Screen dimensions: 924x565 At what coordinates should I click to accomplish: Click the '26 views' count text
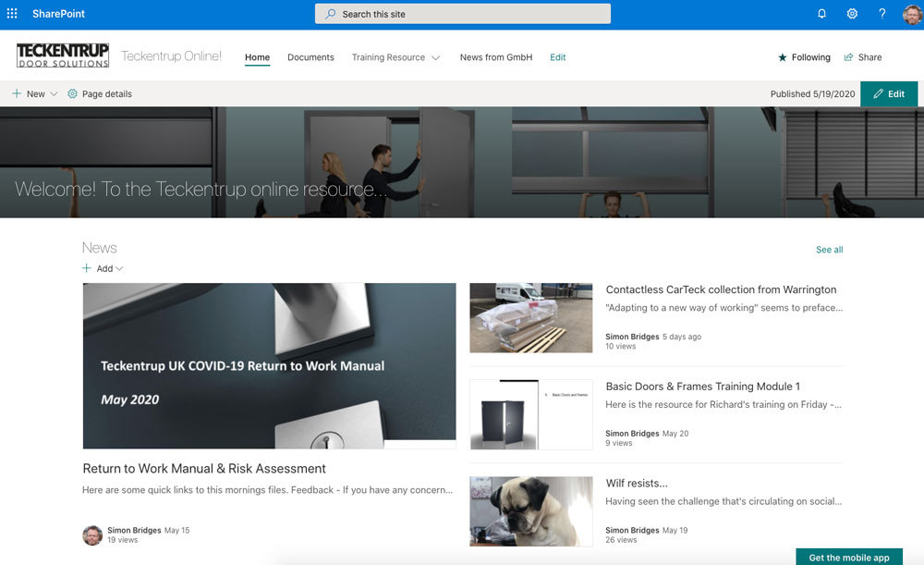621,540
